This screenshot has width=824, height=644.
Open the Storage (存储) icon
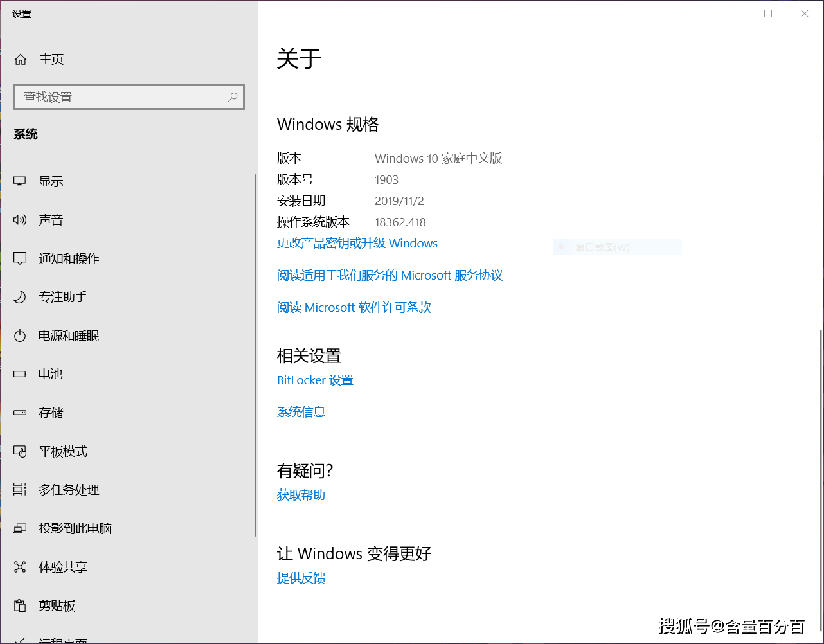pos(20,413)
